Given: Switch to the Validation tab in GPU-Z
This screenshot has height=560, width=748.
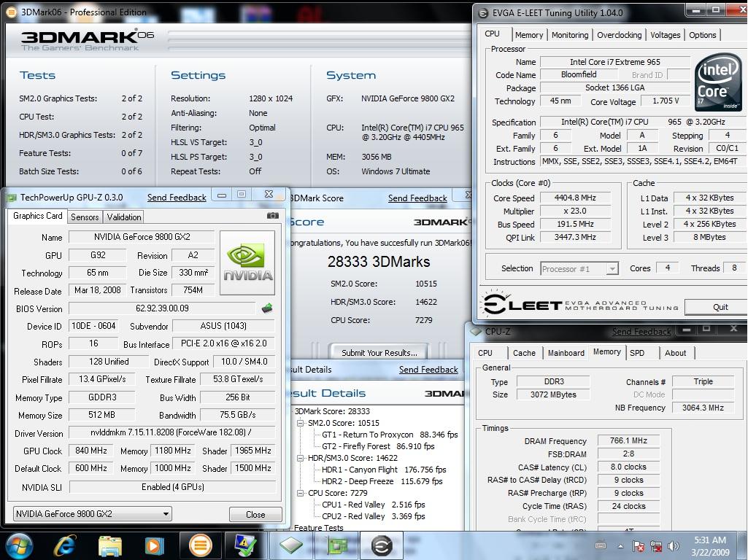Looking at the screenshot, I should (124, 217).
